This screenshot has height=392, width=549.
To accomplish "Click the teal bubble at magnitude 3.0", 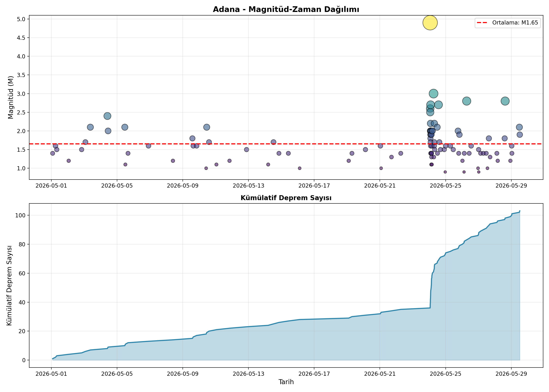I will [x=433, y=94].
